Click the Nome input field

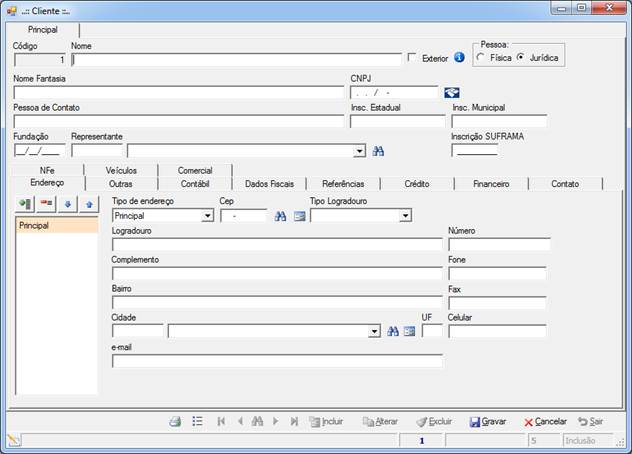pyautogui.click(x=236, y=60)
